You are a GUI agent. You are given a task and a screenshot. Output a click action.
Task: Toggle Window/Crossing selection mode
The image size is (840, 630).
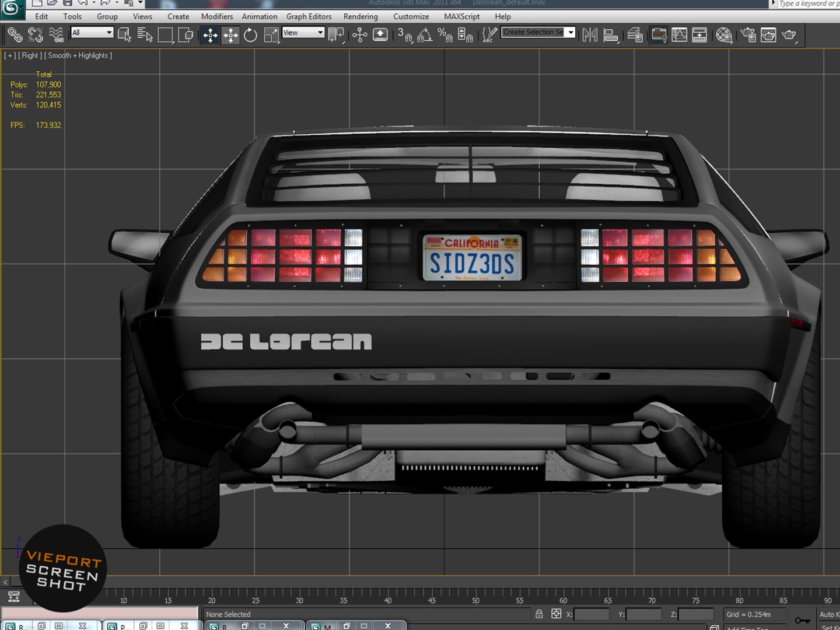(185, 35)
